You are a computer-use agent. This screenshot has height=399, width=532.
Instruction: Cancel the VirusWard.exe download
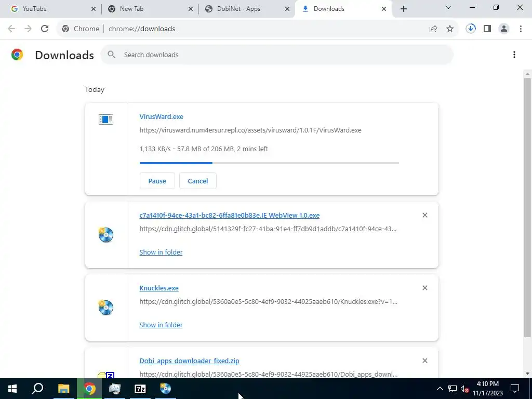click(198, 181)
